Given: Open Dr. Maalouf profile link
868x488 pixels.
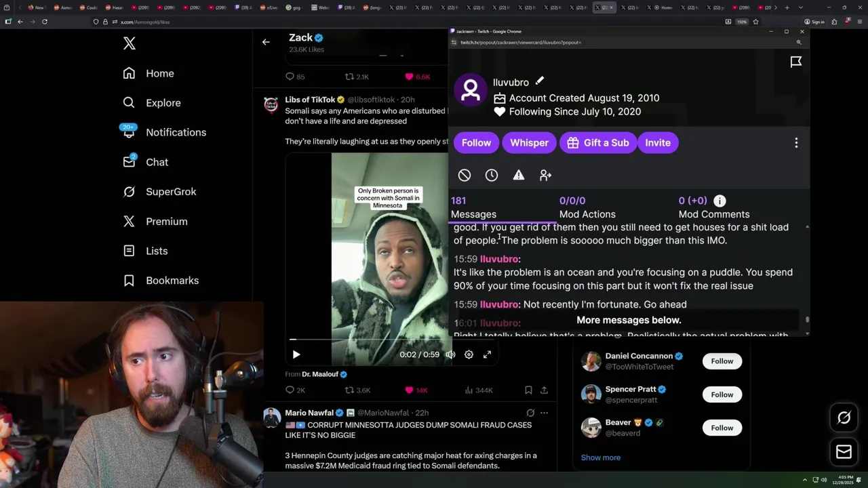Looking at the screenshot, I should [x=319, y=374].
